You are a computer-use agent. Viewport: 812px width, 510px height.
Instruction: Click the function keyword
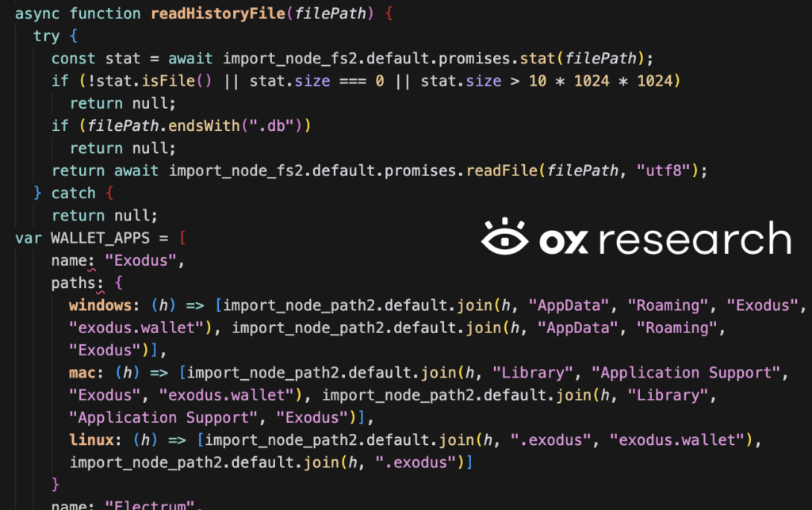tap(105, 13)
